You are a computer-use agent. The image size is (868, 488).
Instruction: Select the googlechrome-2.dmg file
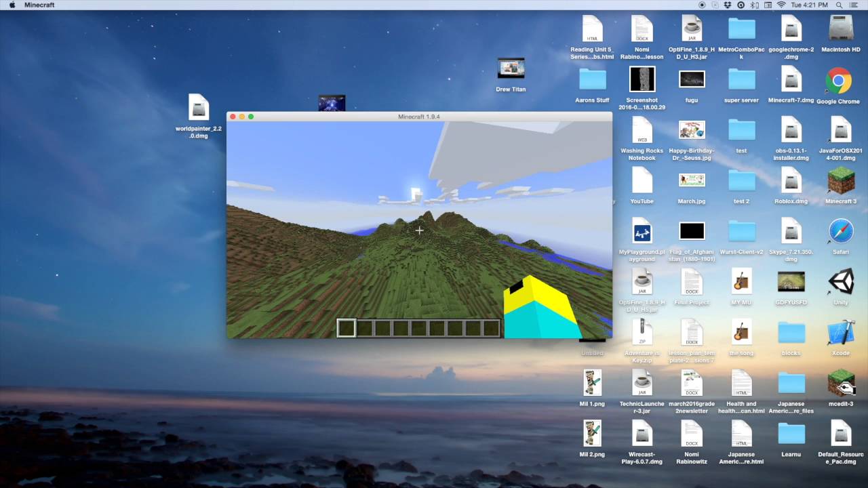[791, 28]
